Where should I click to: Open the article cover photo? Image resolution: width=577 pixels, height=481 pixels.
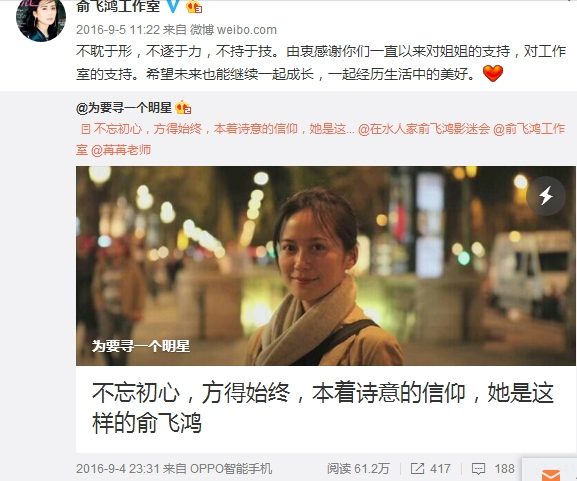coord(326,266)
